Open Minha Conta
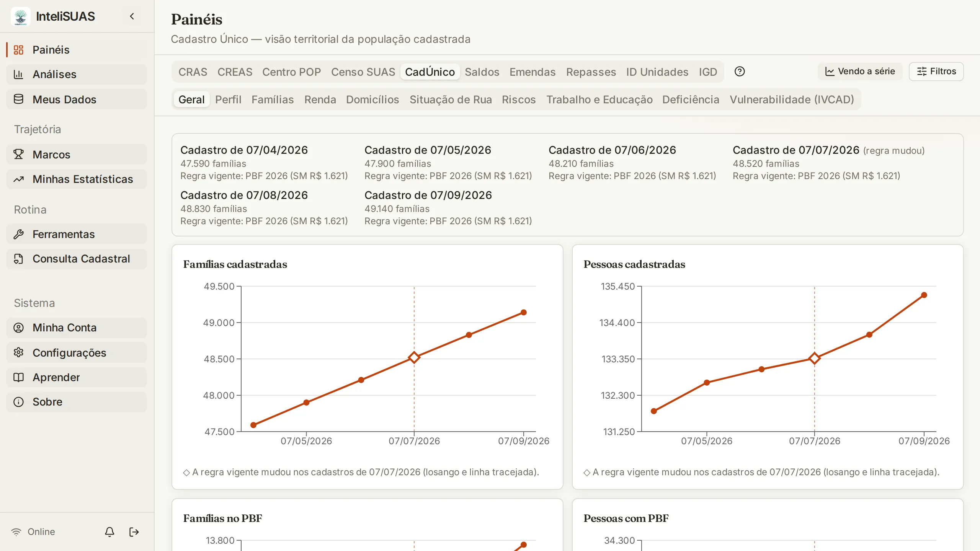The image size is (980, 551). pos(77,328)
